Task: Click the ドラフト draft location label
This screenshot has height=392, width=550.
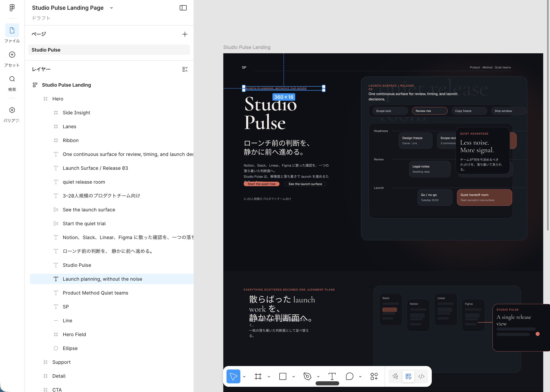Action: point(41,18)
